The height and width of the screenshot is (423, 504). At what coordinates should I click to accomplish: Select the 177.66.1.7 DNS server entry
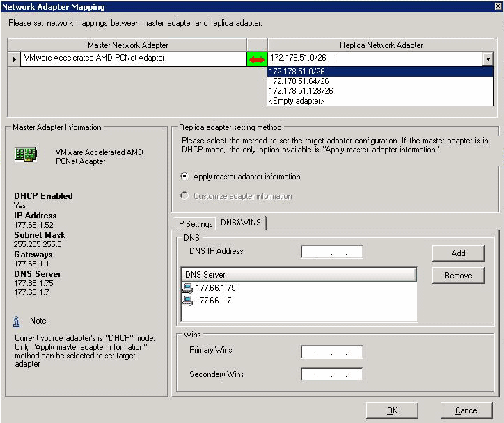(213, 301)
